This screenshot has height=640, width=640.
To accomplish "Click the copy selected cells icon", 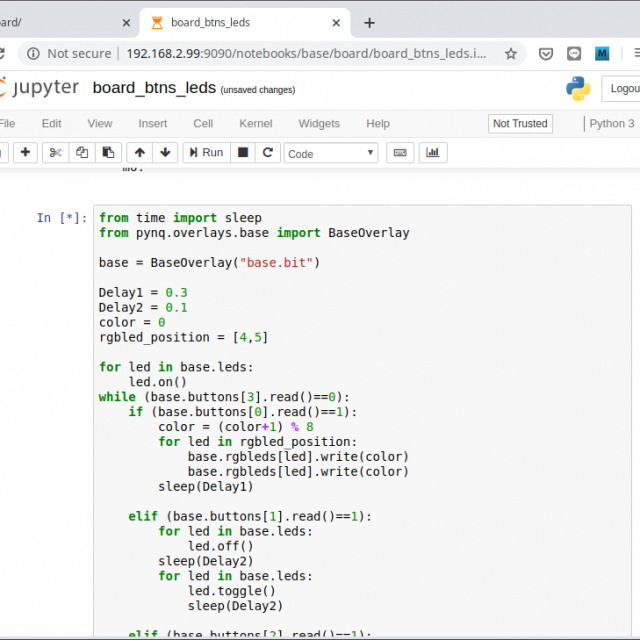I will tap(82, 153).
